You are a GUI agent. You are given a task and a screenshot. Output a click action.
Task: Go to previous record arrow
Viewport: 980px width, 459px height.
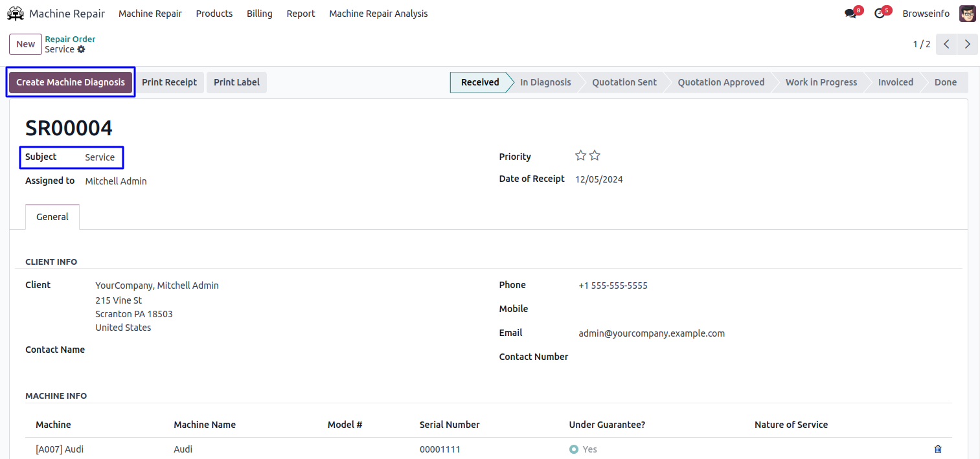[x=946, y=44]
